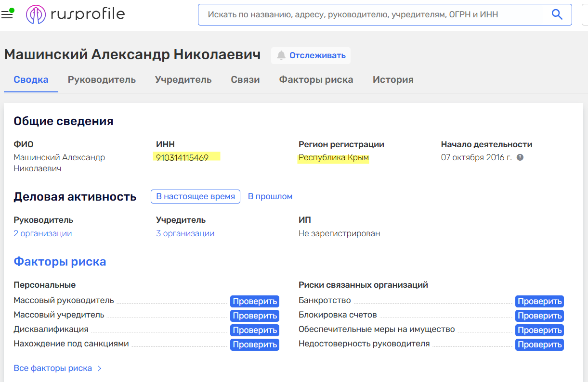
Task: Open the Учредитель tab
Action: tap(183, 80)
